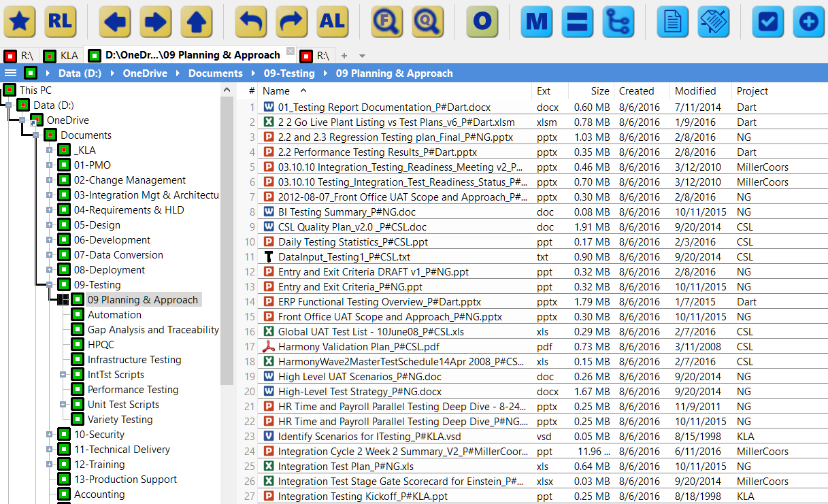Toggle the blue checkmark toolbar button

click(768, 21)
